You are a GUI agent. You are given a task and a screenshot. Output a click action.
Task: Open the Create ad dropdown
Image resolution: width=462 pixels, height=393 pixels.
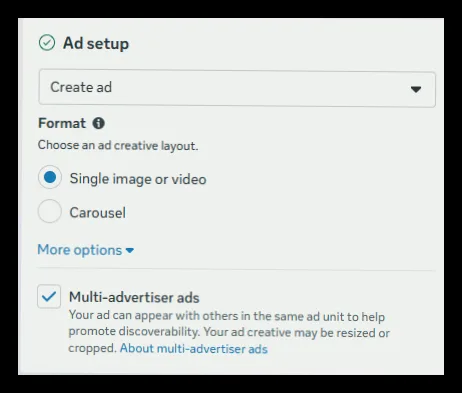pos(237,88)
